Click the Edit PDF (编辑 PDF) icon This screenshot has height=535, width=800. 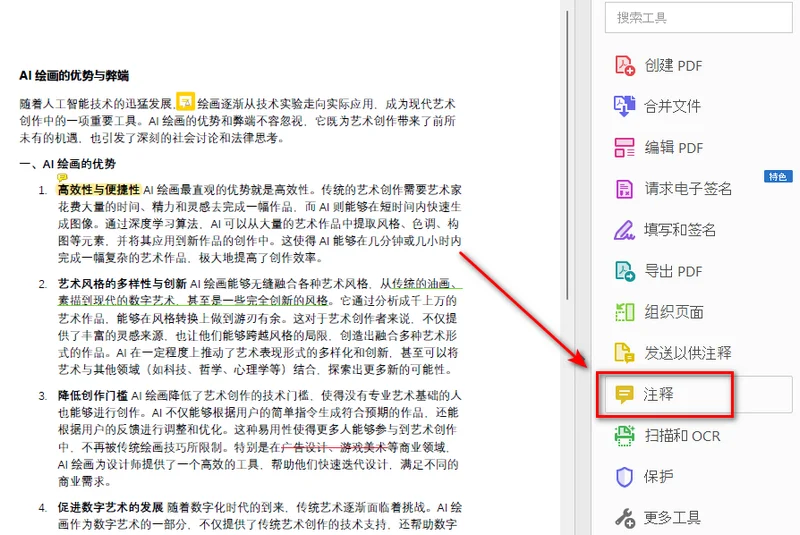624,147
